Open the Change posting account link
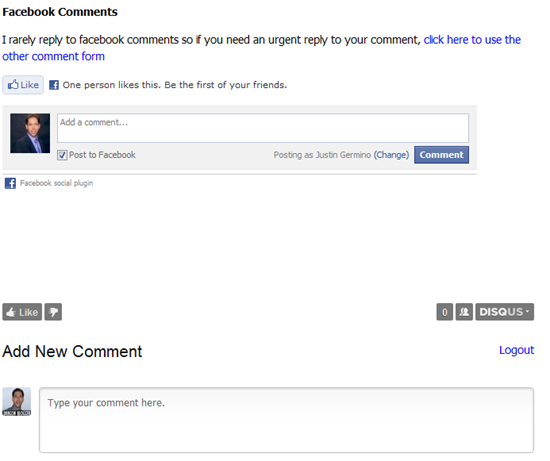This screenshot has height=461, width=550. [x=391, y=155]
